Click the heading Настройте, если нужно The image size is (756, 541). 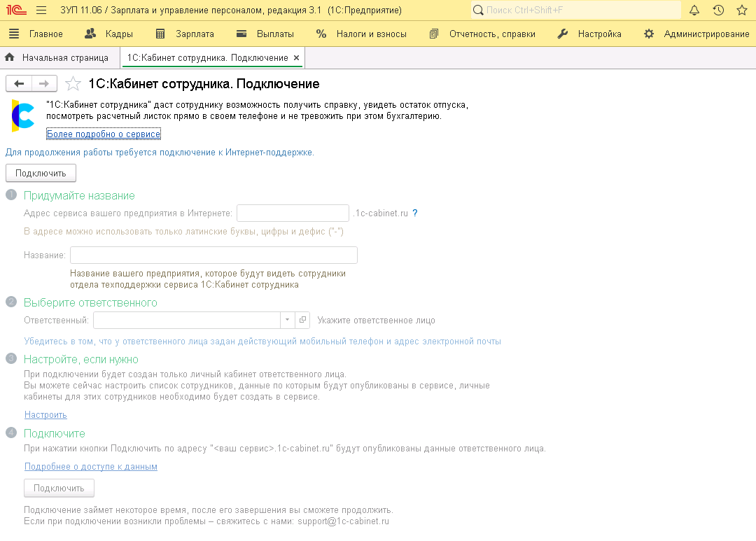pos(81,360)
